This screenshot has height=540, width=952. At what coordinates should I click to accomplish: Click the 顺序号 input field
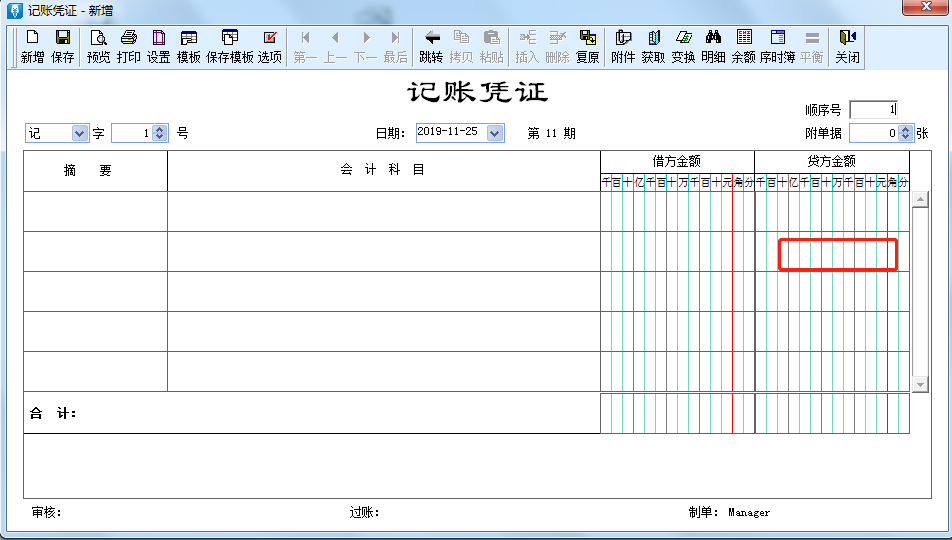pos(874,110)
